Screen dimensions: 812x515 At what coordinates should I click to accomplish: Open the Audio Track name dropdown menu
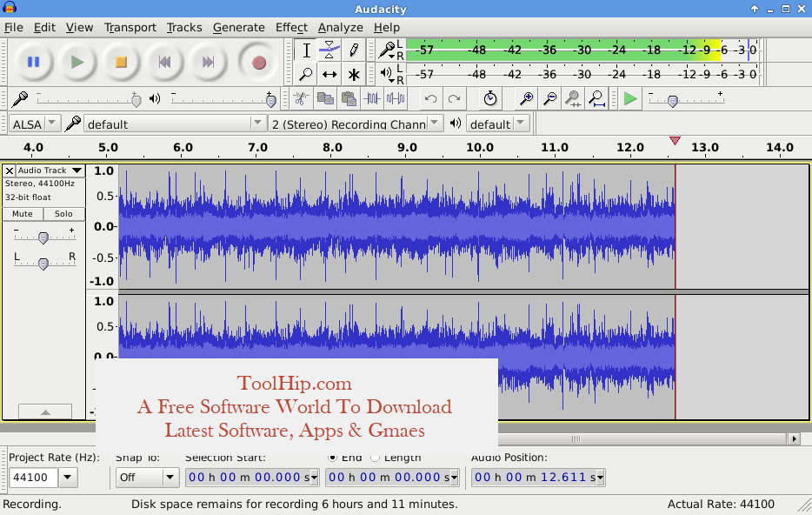tap(50, 171)
